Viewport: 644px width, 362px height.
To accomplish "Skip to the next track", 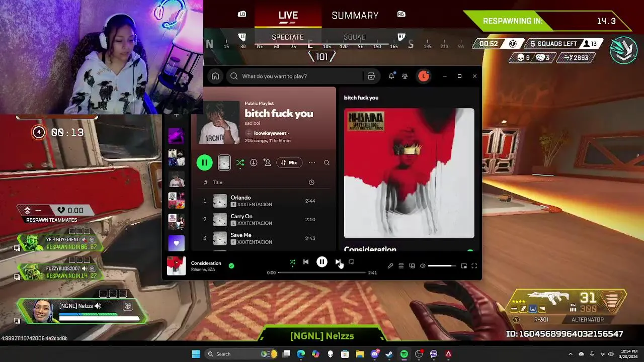I will click(338, 262).
